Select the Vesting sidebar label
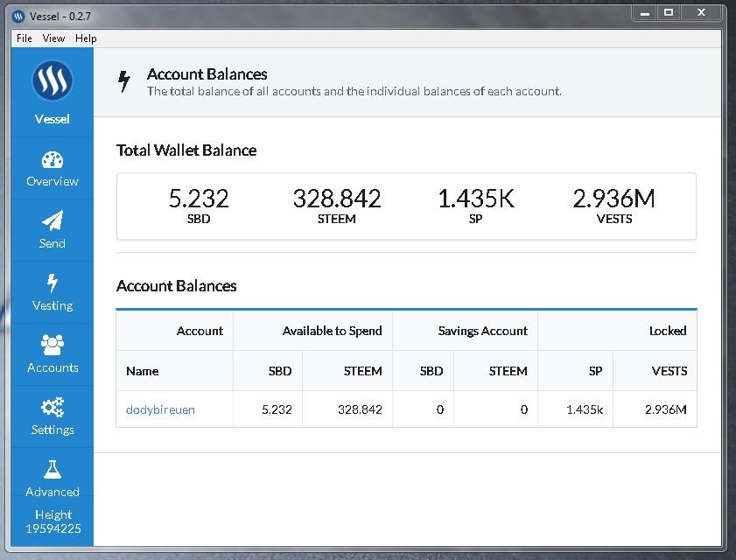Image resolution: width=736 pixels, height=560 pixels. coord(53,305)
